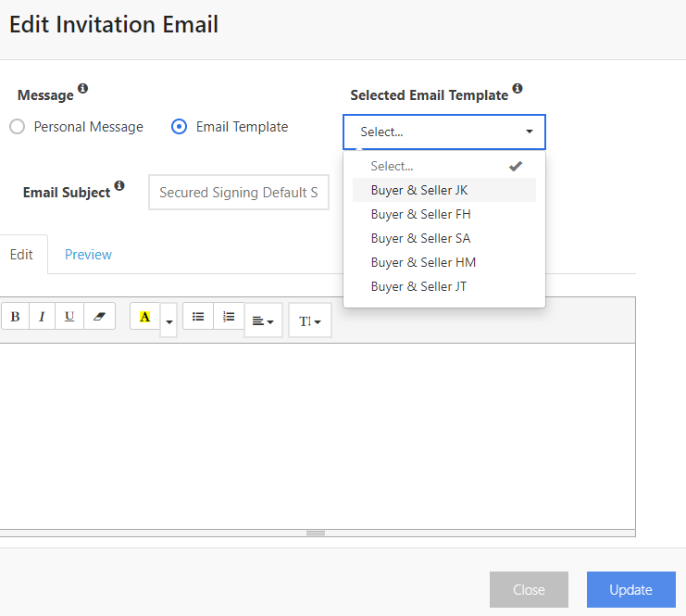686x616 pixels.
Task: Expand the highlight color dropdown arrow
Action: coord(168,321)
